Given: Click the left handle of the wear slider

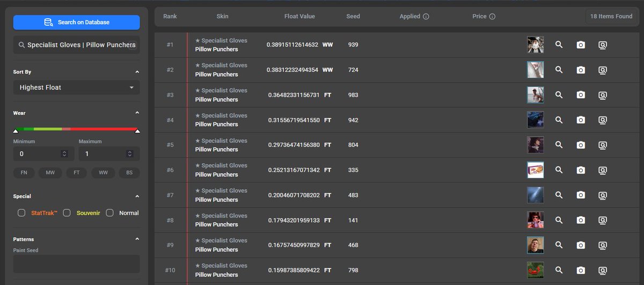Looking at the screenshot, I should (x=16, y=130).
